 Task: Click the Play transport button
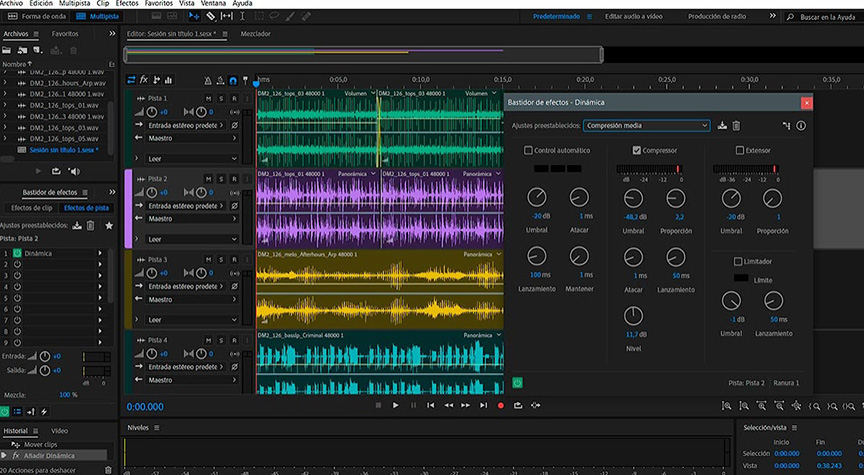396,405
